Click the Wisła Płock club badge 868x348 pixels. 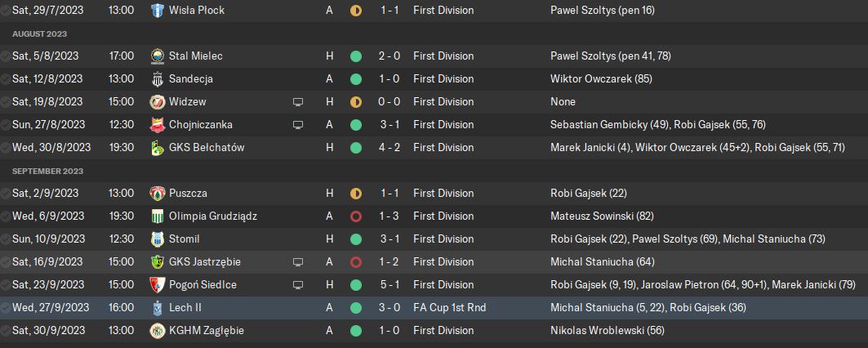[158, 11]
